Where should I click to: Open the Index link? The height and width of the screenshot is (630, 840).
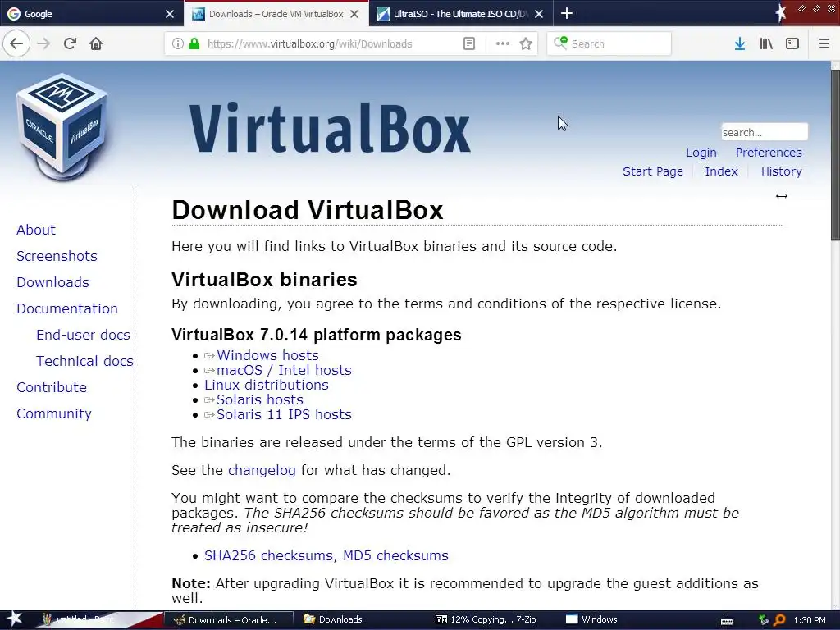click(721, 171)
